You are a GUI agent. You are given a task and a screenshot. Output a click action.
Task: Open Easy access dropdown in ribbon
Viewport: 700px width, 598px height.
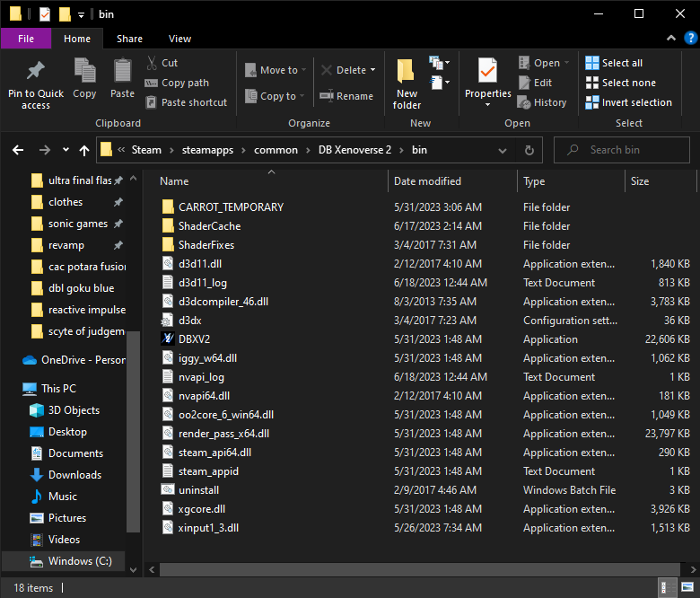click(x=439, y=83)
